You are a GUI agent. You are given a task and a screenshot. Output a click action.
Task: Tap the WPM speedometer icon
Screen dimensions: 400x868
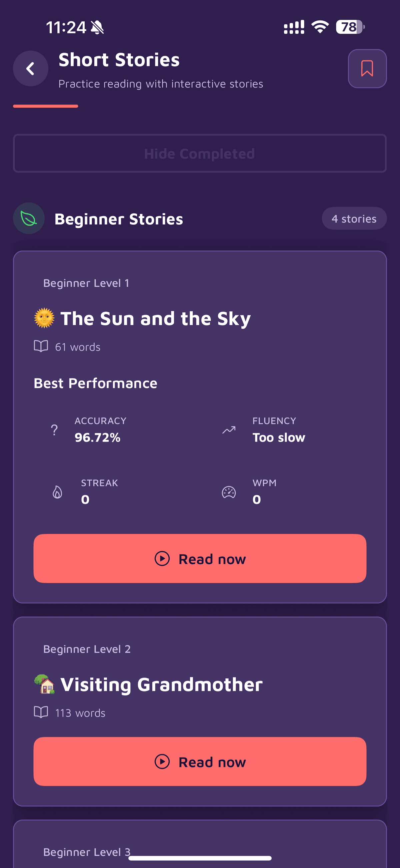click(229, 492)
